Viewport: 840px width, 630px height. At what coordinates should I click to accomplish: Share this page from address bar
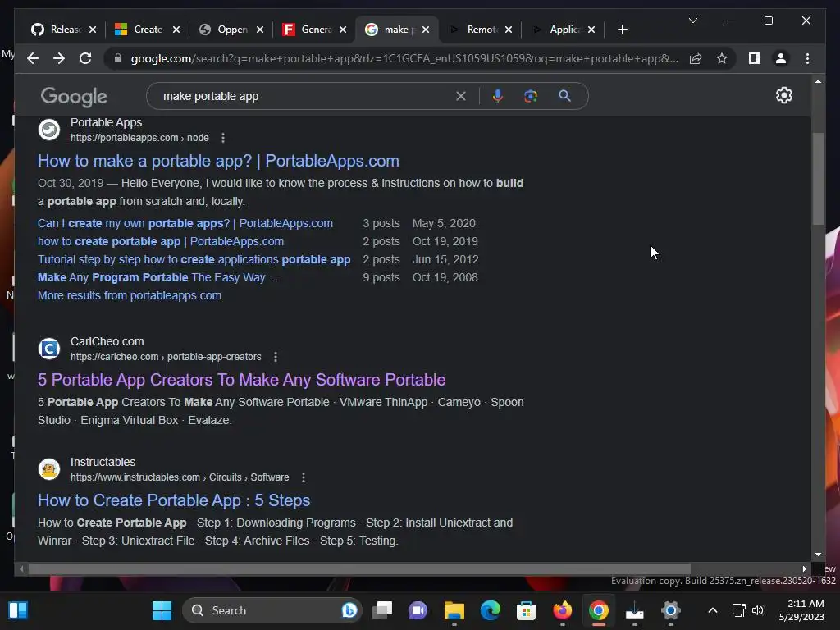(696, 58)
